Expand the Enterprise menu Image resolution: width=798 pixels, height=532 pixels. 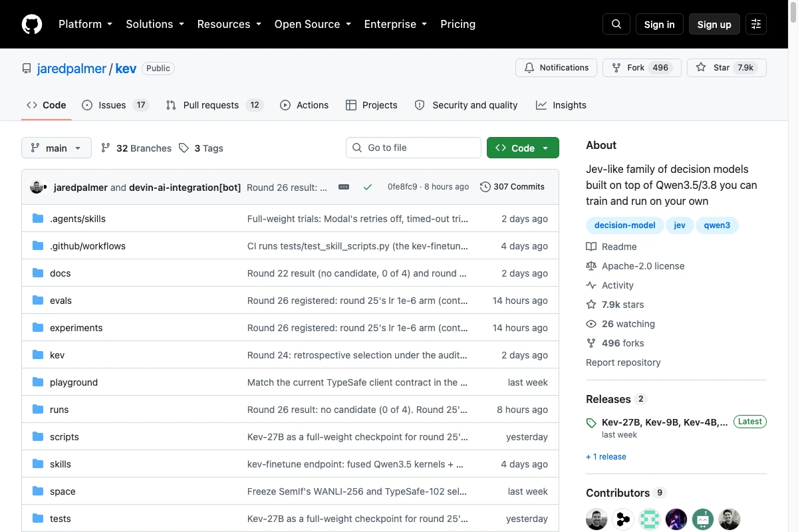click(x=395, y=24)
